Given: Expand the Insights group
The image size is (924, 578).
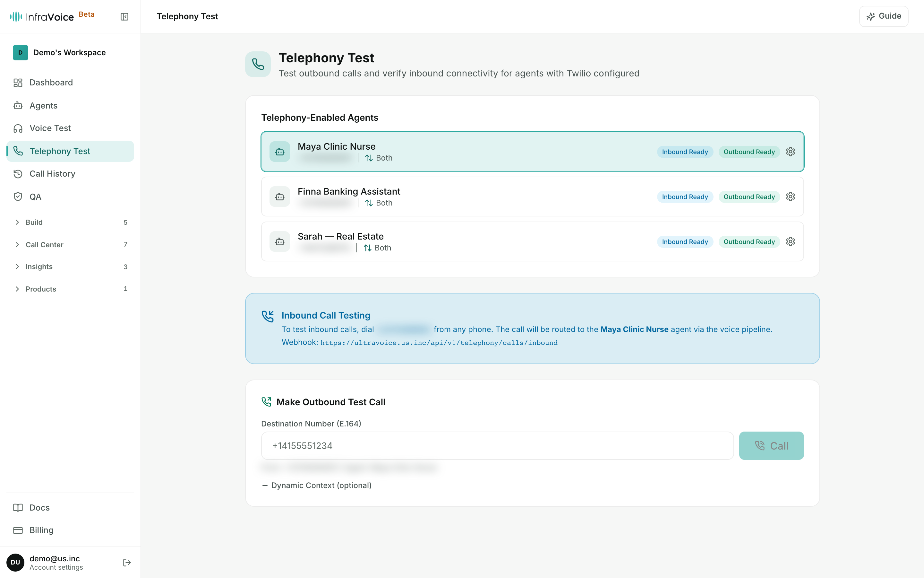Looking at the screenshot, I should [x=70, y=267].
